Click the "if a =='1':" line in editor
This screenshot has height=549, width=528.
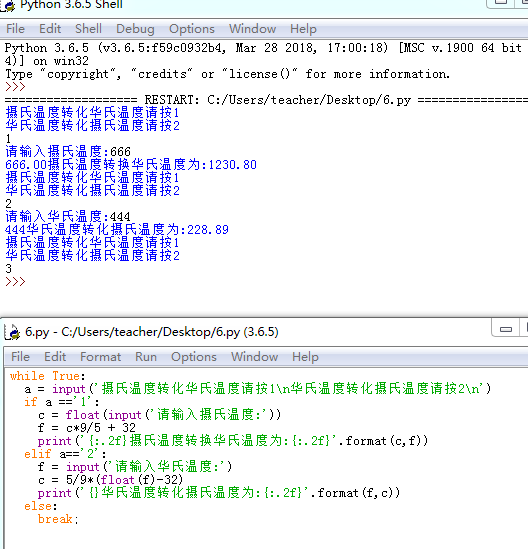pos(62,402)
